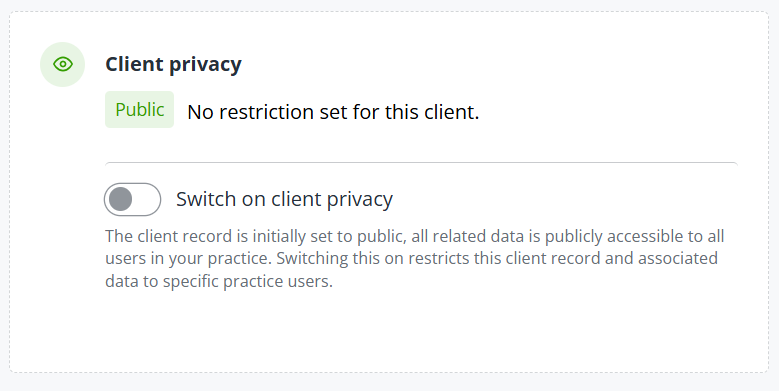Click the grey knob of the privacy switch
The width and height of the screenshot is (779, 391).
pyautogui.click(x=120, y=200)
